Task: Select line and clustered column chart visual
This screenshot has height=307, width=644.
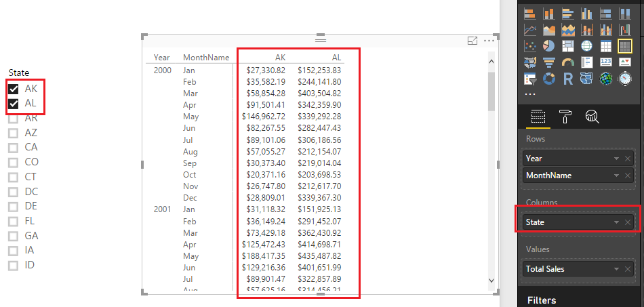Action: (x=606, y=30)
